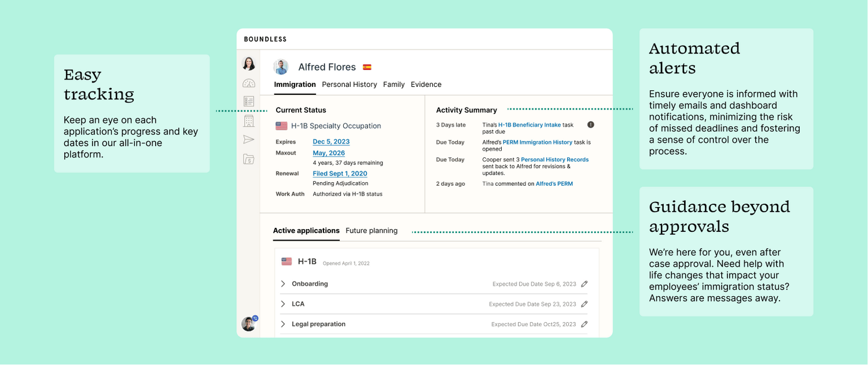Click the user avatar at sidebar bottom
This screenshot has width=868, height=365.
(x=249, y=324)
